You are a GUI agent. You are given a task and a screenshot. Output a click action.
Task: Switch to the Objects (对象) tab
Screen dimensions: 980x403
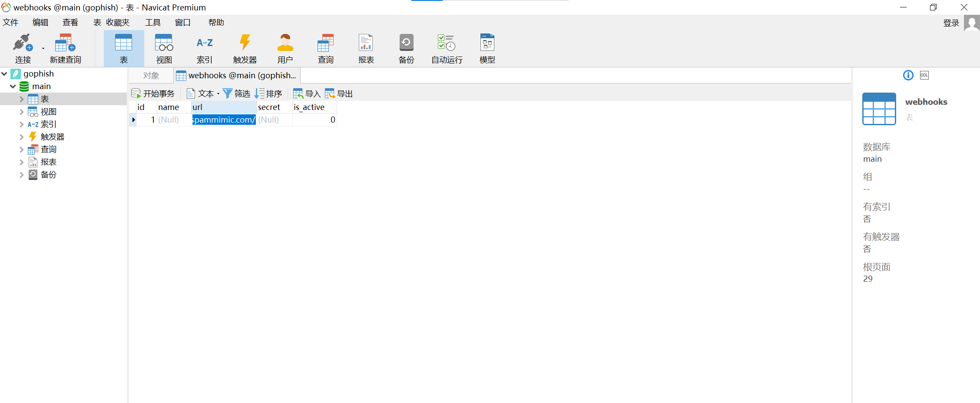tap(151, 76)
